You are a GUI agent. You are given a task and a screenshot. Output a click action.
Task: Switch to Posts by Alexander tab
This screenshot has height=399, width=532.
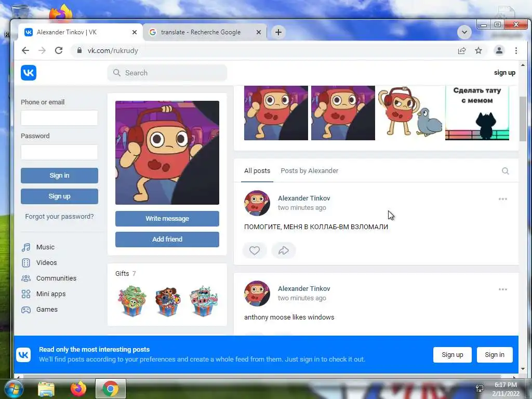coord(310,170)
